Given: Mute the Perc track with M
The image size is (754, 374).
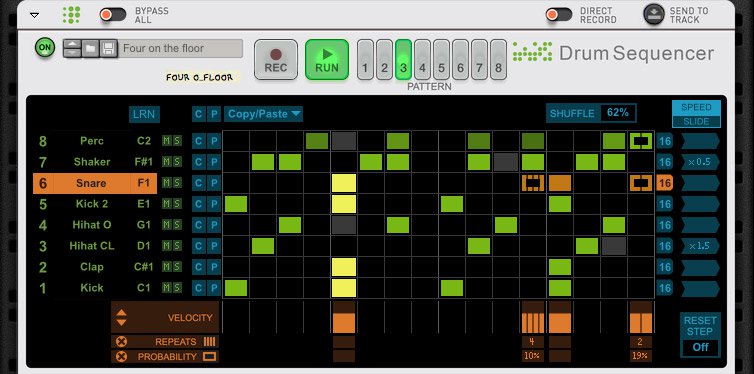Looking at the screenshot, I should coord(166,141).
